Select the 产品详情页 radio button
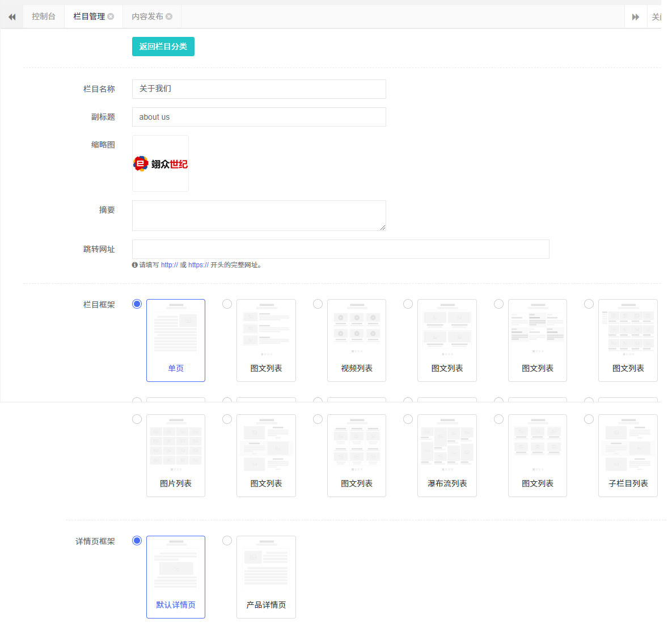 click(227, 541)
